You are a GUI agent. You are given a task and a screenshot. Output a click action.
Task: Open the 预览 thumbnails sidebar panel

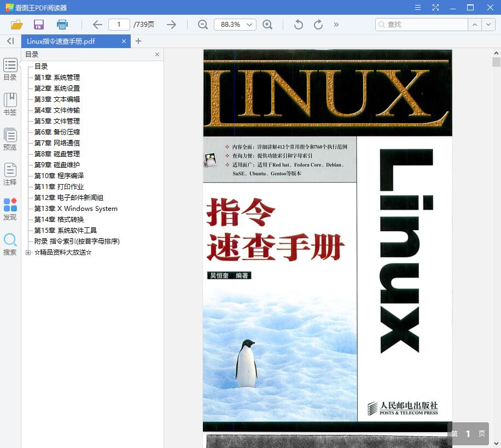tap(10, 139)
